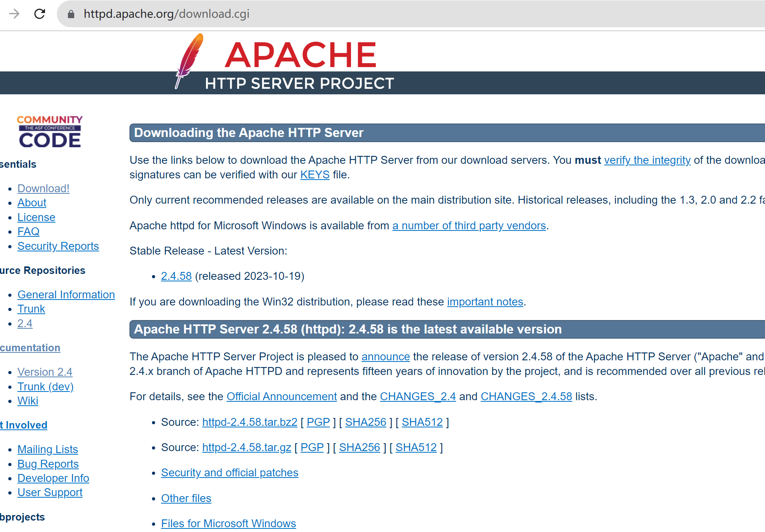Click the browser reload button
Image resolution: width=765 pixels, height=532 pixels.
coord(39,14)
